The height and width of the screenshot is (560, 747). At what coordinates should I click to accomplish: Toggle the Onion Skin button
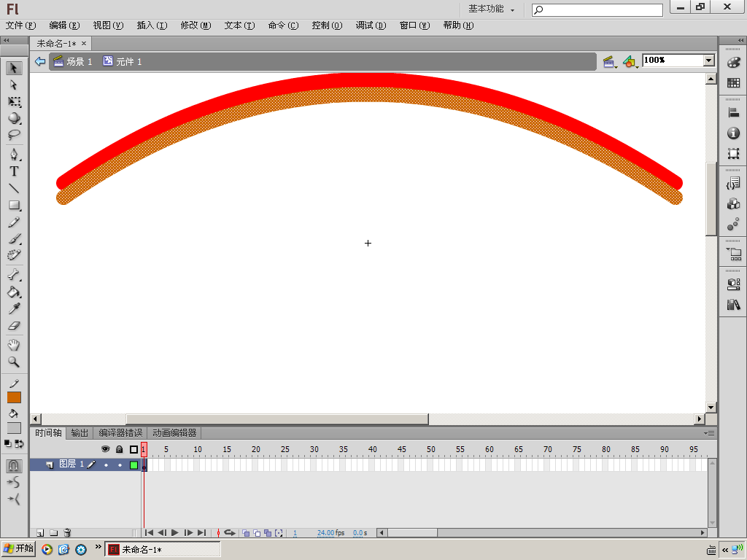[246, 533]
